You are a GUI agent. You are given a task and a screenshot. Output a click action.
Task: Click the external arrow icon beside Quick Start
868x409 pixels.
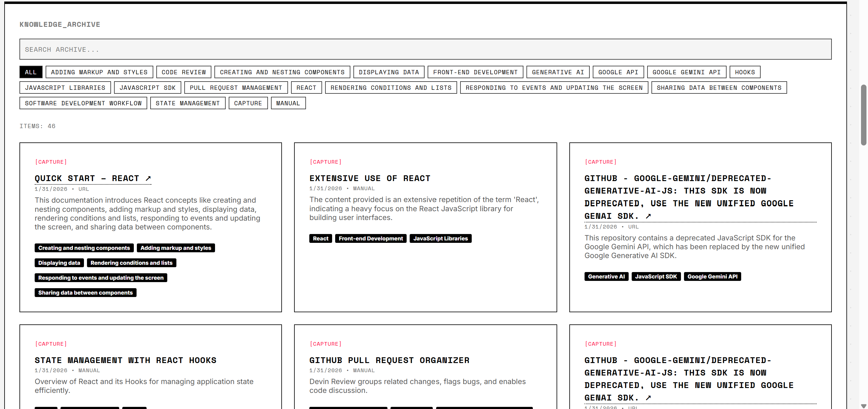click(148, 178)
